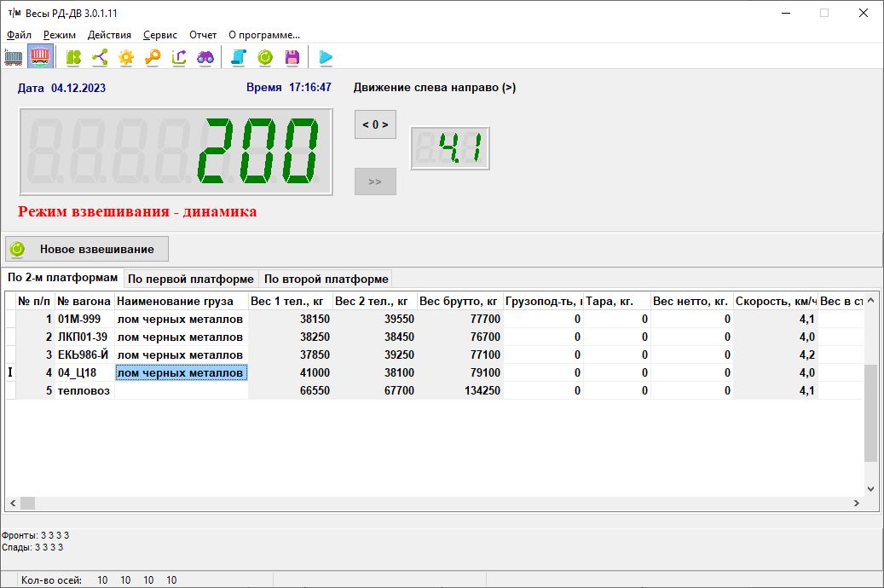Click the purple floppy disk save icon
This screenshot has height=588, width=884.
tap(292, 57)
